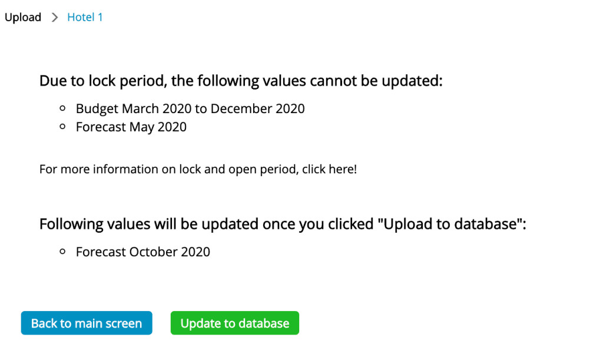Viewport: 603px width, 364px height.
Task: Click the bullet beside Budget March 2020
Action: tap(62, 109)
